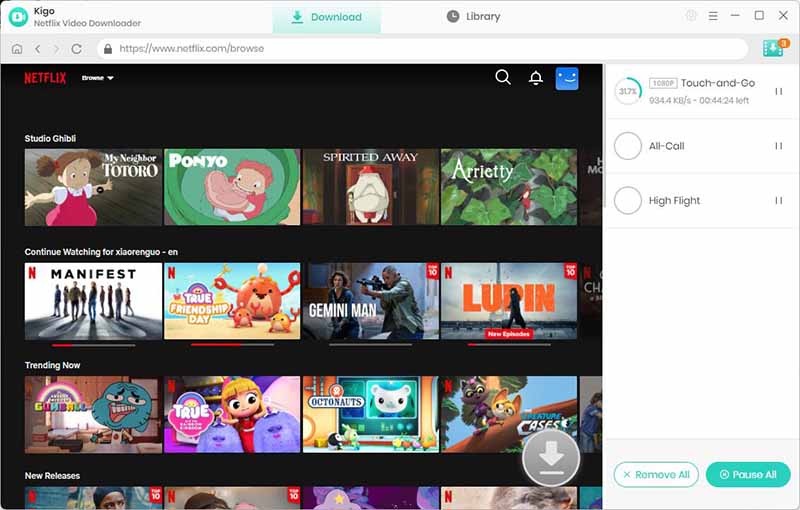Open the Manifest thumbnail
800x510 pixels.
(x=93, y=301)
